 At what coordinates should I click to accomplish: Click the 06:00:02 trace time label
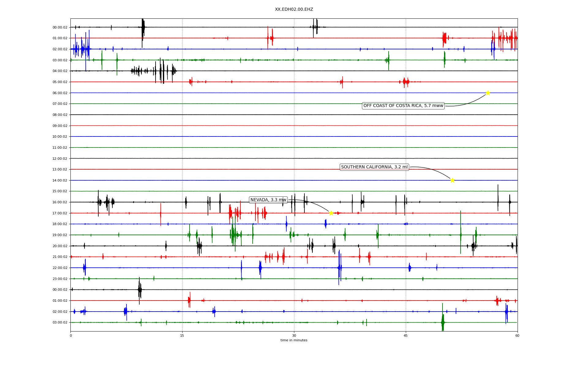pyautogui.click(x=60, y=93)
